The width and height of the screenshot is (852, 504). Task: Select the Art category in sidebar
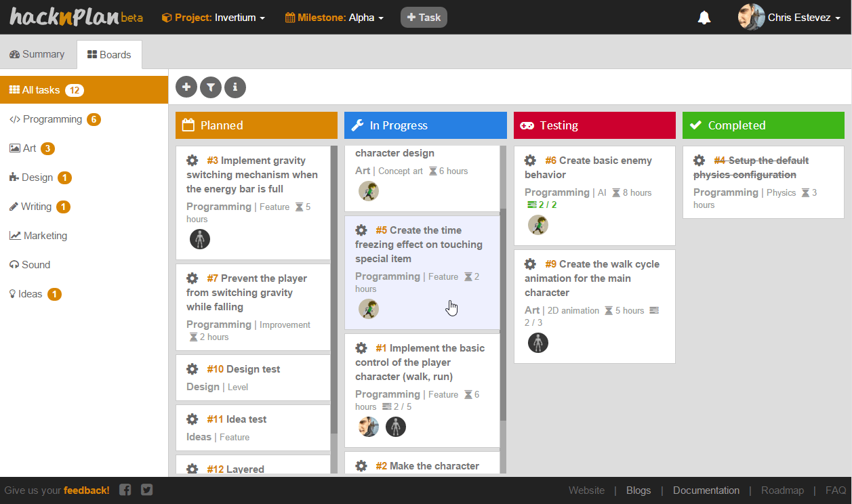pos(29,148)
